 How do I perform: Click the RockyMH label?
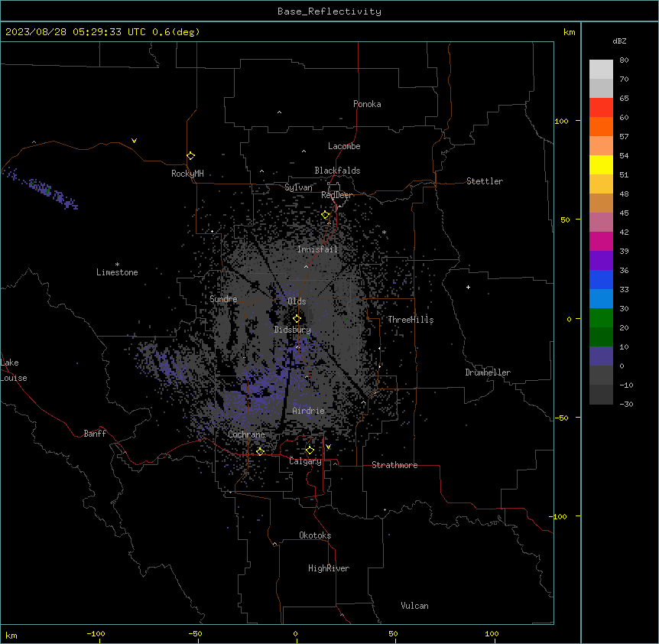pos(187,174)
